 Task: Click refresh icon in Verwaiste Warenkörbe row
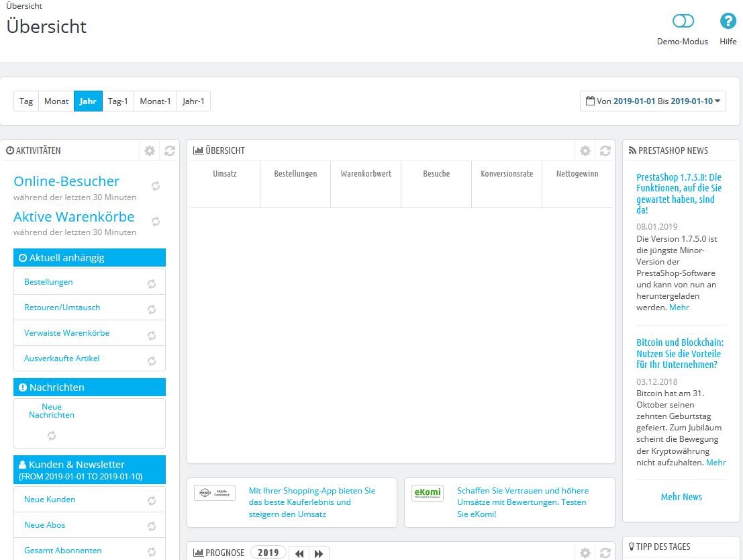point(152,336)
